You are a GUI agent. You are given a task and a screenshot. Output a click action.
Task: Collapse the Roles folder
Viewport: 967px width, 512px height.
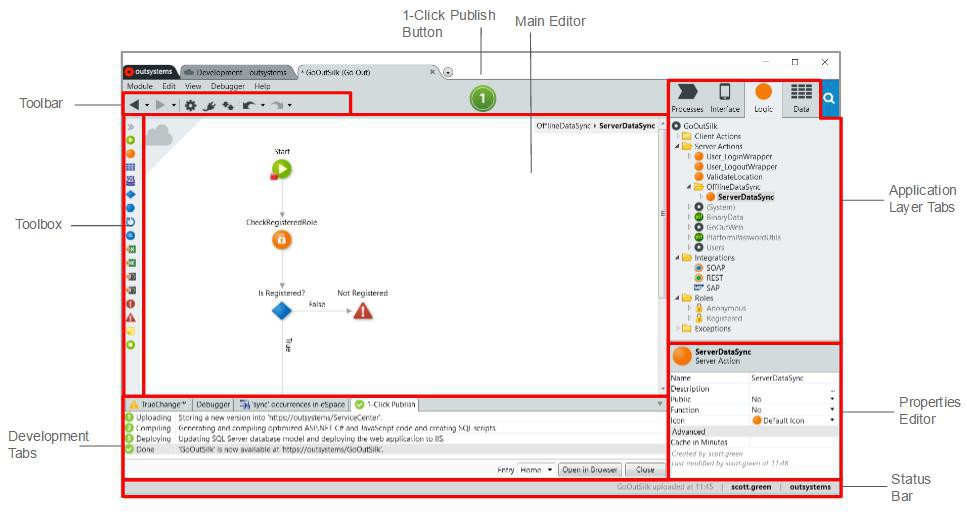[678, 298]
